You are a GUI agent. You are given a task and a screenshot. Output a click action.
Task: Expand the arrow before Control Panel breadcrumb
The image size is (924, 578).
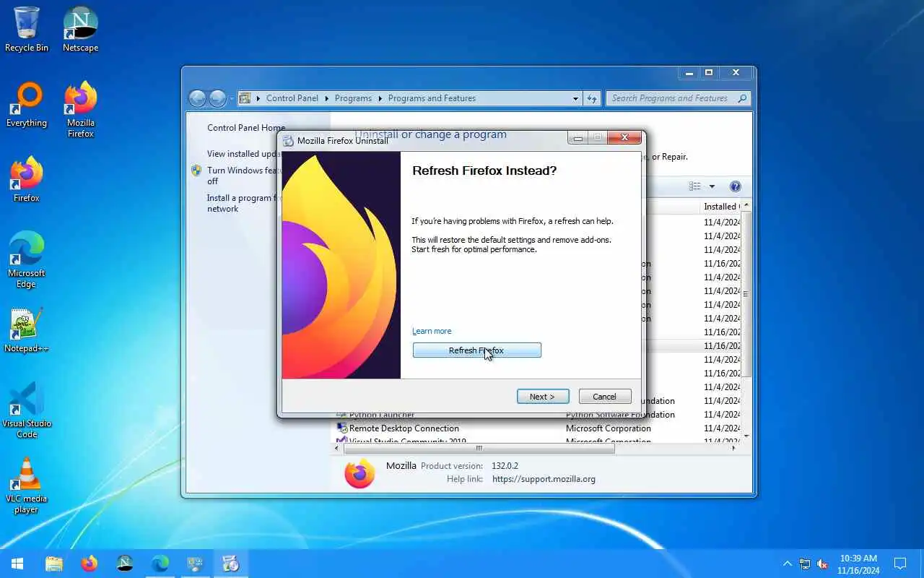tap(258, 98)
